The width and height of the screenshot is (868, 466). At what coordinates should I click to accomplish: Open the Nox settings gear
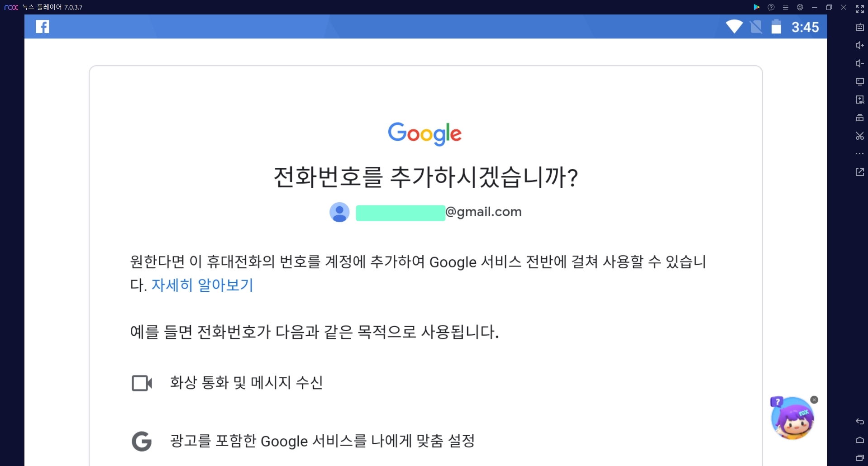(x=800, y=7)
